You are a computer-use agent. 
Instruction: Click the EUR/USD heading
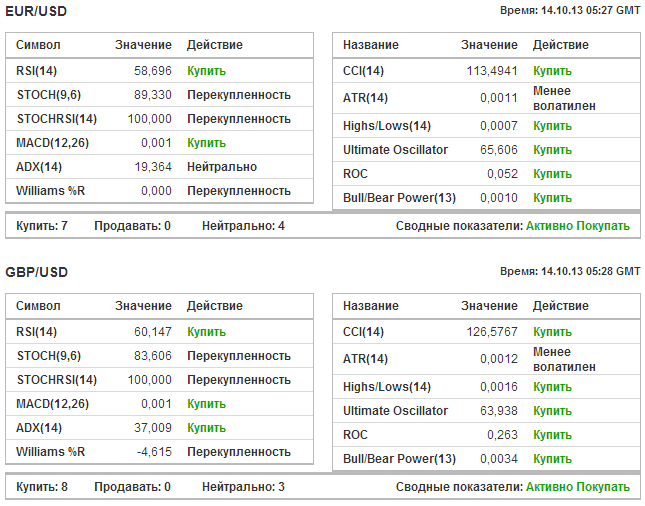tap(34, 10)
